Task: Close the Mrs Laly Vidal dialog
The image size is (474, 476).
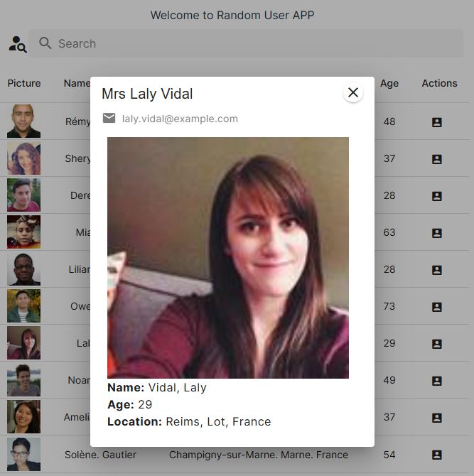Action: [x=353, y=92]
